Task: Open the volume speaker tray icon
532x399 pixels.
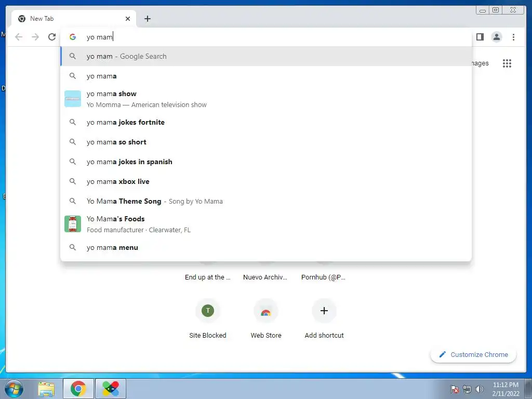Action: pos(480,389)
